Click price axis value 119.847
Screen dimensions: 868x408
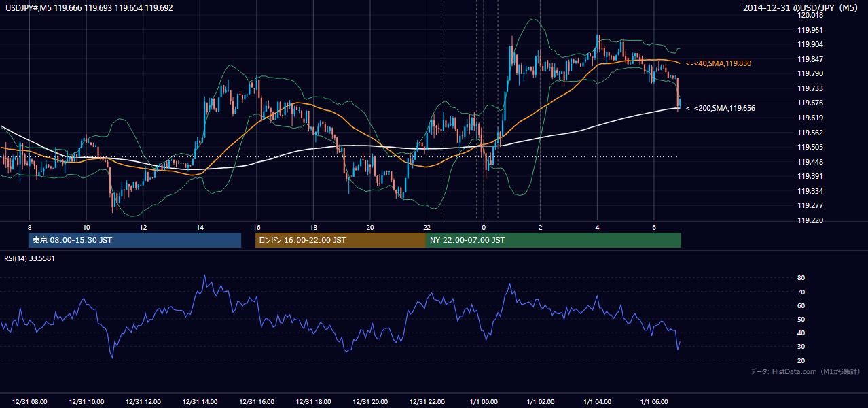810,59
